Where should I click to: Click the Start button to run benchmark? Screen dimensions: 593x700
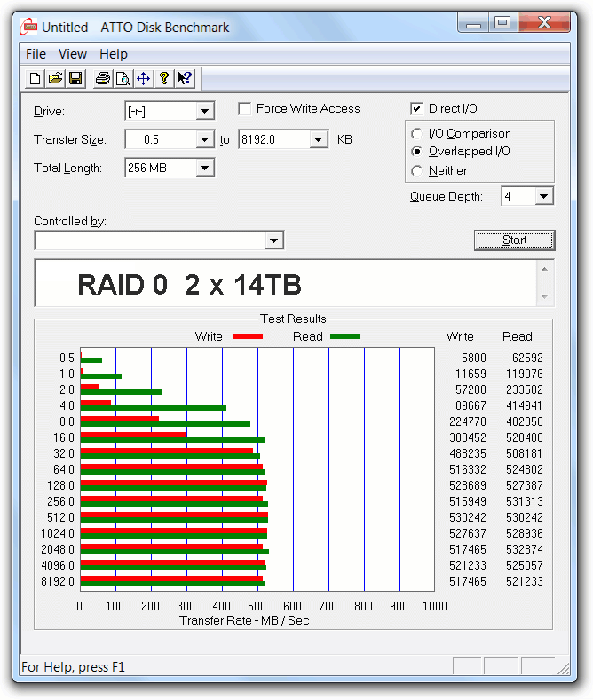(x=514, y=240)
